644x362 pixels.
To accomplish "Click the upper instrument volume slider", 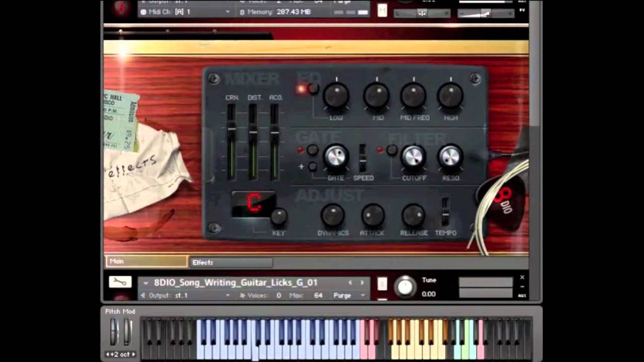I will [486, 13].
